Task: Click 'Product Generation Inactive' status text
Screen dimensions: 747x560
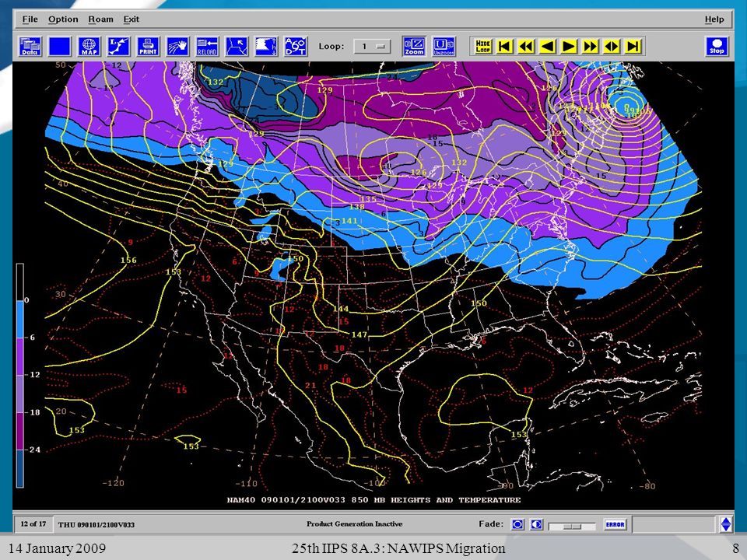Action: click(355, 523)
